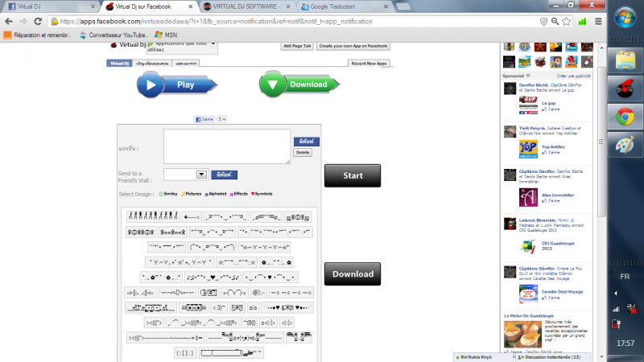This screenshot has height=362, width=644.
Task: Click the Facebook J'aime like button
Action: [x=204, y=119]
